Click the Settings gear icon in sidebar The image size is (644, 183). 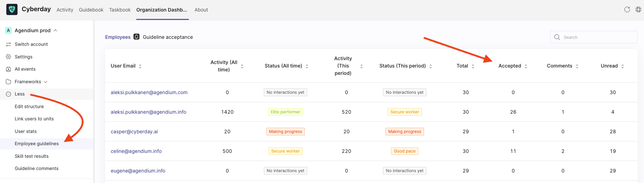[x=8, y=57]
